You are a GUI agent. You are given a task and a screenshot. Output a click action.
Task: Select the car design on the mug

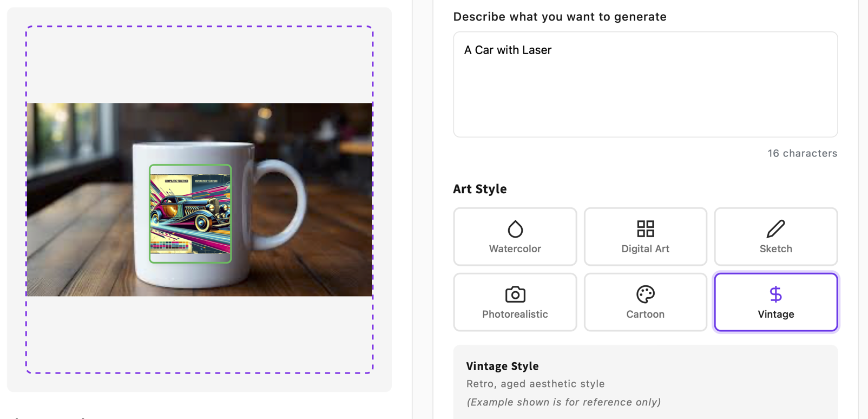(190, 213)
